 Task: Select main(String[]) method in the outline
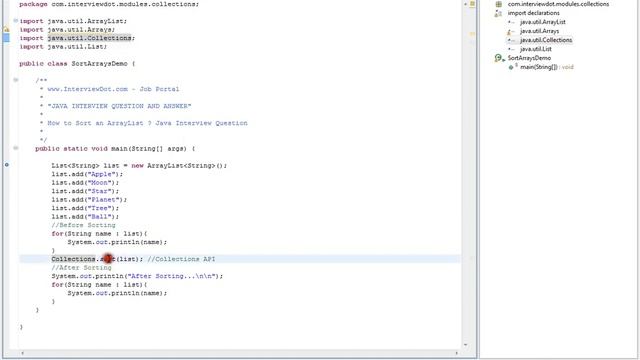[x=547, y=67]
